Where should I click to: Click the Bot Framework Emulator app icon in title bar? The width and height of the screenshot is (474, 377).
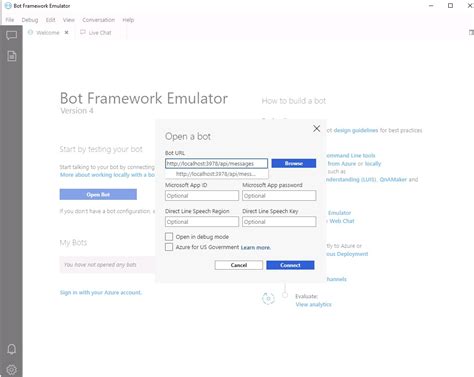tap(8, 6)
